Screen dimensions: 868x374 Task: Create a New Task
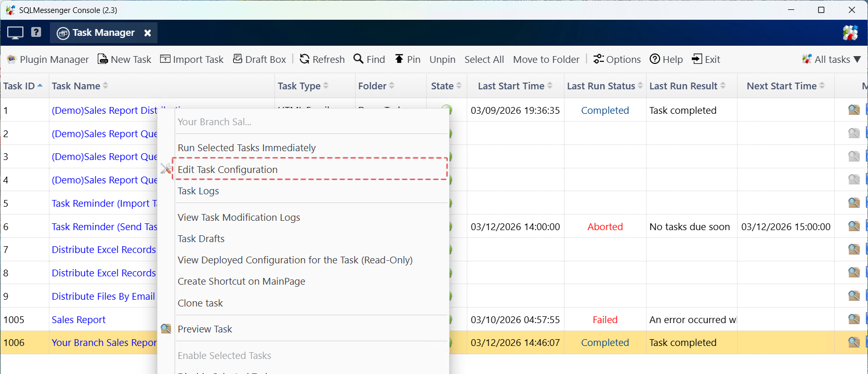(x=125, y=59)
